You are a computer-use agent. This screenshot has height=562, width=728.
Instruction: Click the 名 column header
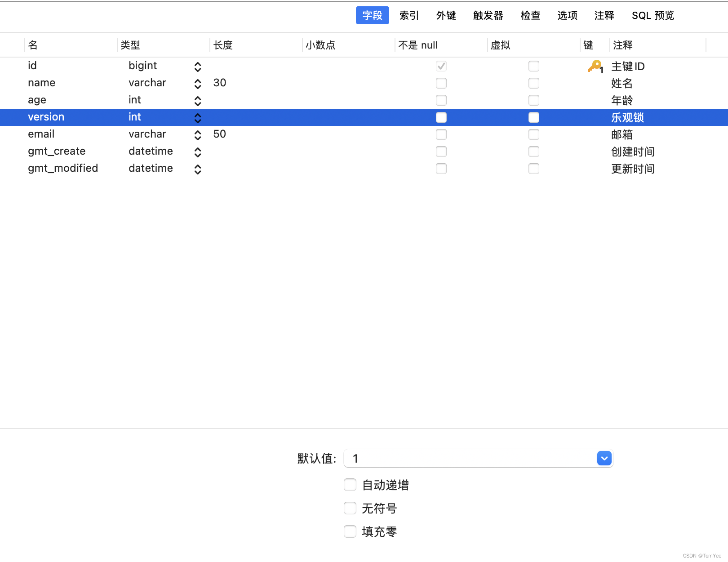33,45
